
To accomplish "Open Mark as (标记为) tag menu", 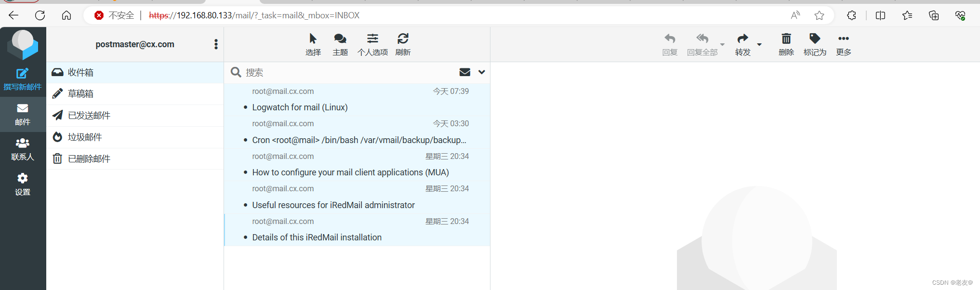I will click(x=815, y=44).
